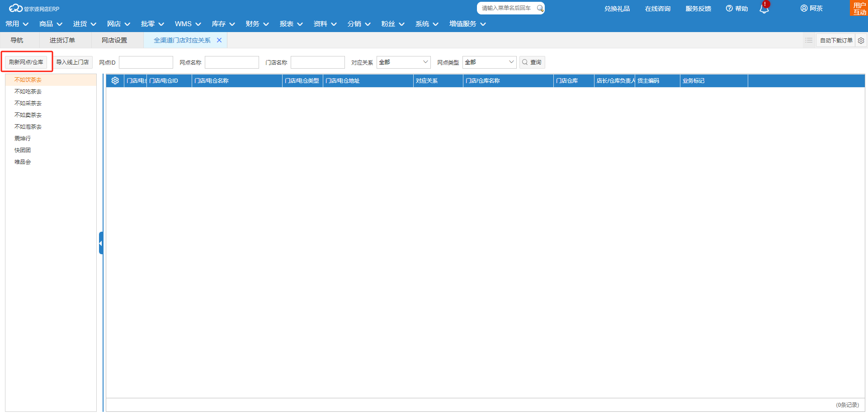This screenshot has height=415, width=868.
Task: Select 快团团 in the shop list
Action: [x=51, y=150]
